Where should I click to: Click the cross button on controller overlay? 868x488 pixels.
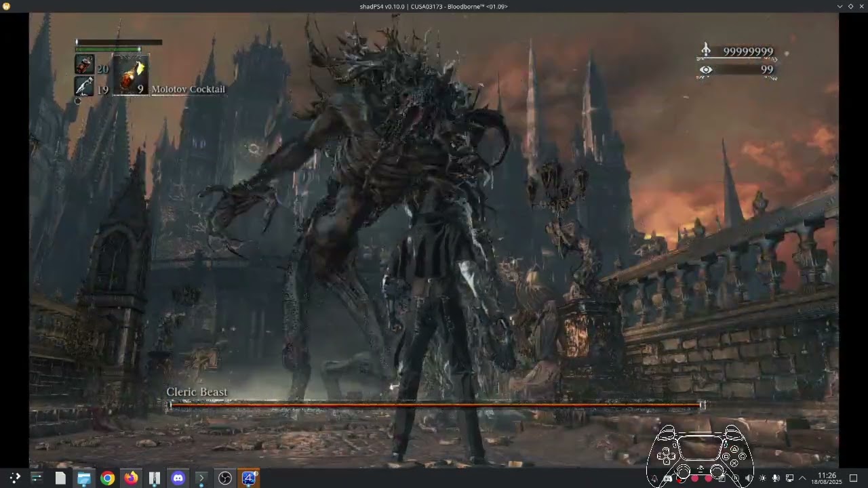(x=734, y=463)
